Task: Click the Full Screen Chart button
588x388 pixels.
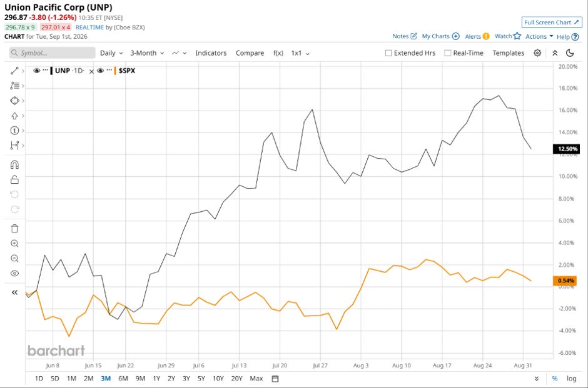Action: pyautogui.click(x=552, y=22)
